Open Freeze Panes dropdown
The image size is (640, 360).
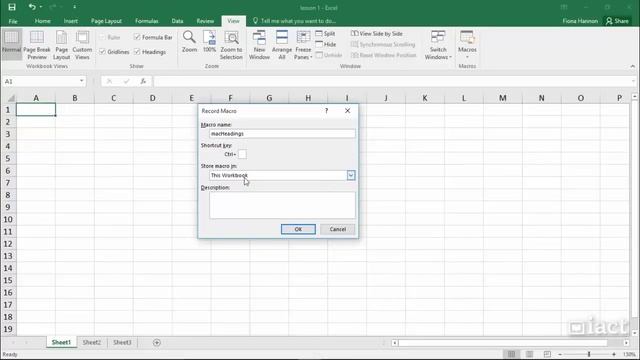click(x=303, y=45)
